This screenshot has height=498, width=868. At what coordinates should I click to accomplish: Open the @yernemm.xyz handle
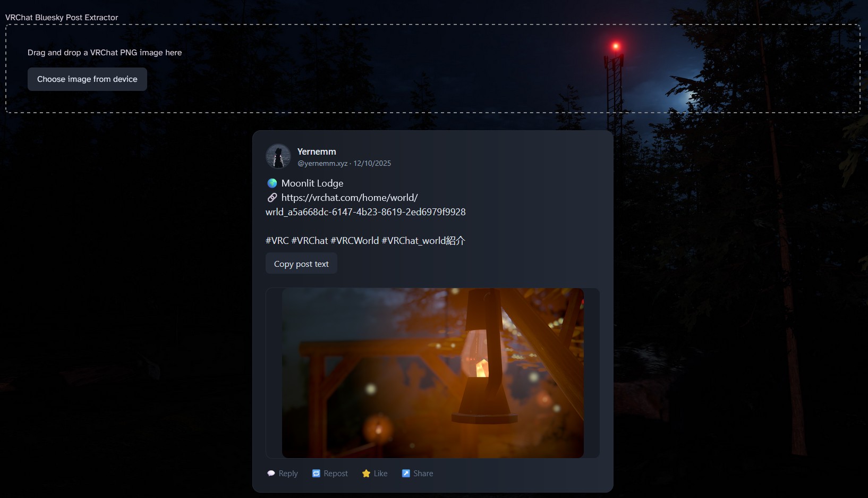322,164
